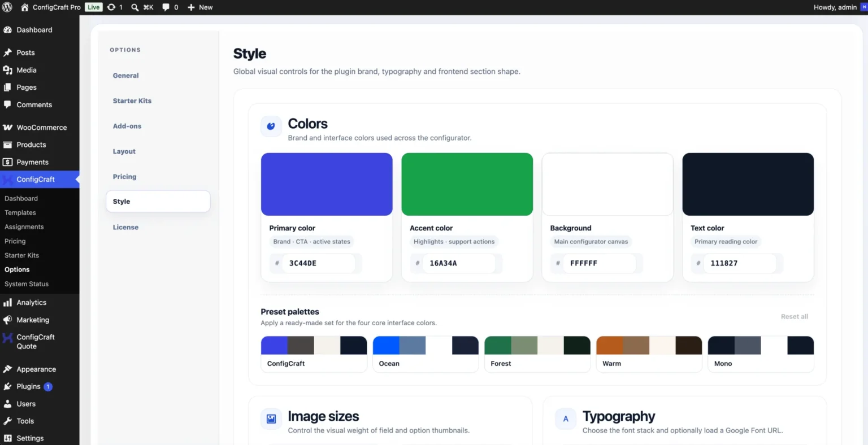Click the comments bubble icon in admin bar
Image resolution: width=868 pixels, height=445 pixels.
click(x=166, y=7)
